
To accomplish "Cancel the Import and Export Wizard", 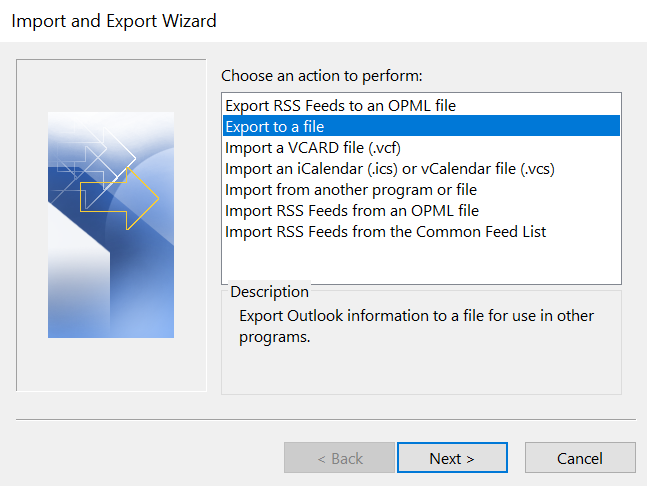I will [580, 458].
